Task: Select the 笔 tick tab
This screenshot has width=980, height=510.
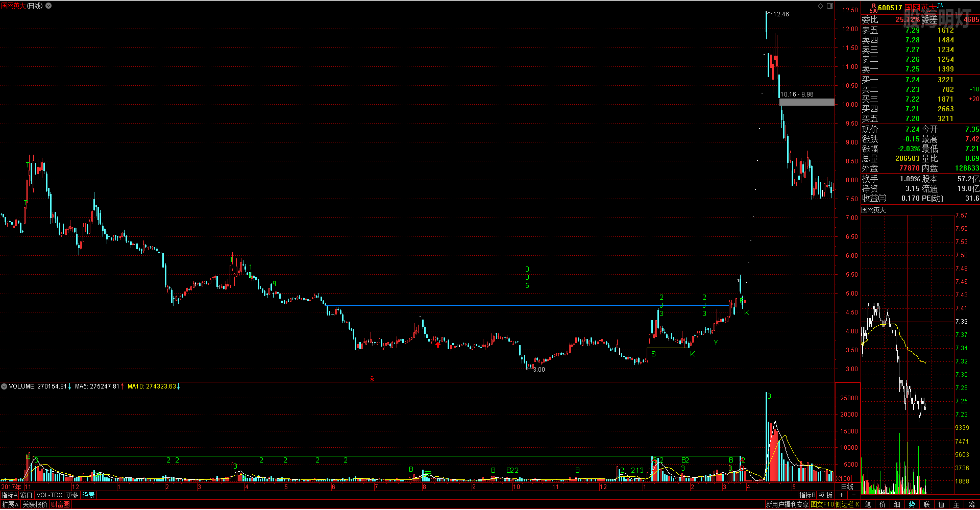Action: (x=868, y=504)
